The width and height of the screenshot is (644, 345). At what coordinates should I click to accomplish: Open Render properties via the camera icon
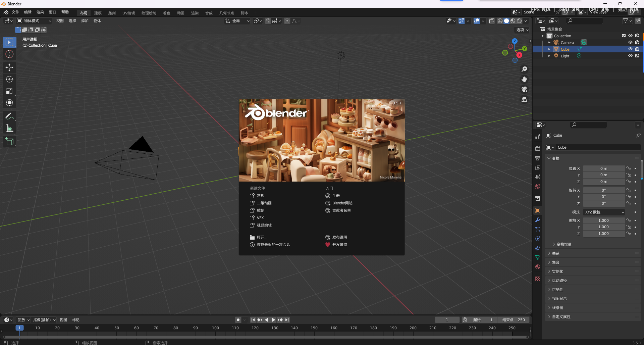tap(537, 148)
